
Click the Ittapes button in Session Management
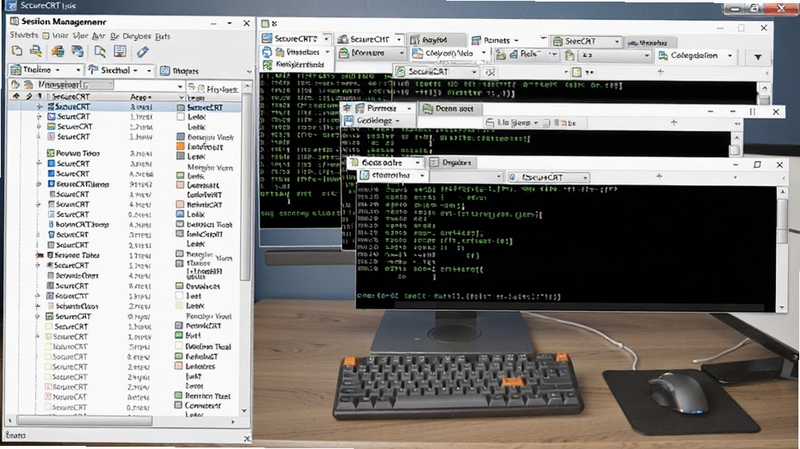point(179,71)
